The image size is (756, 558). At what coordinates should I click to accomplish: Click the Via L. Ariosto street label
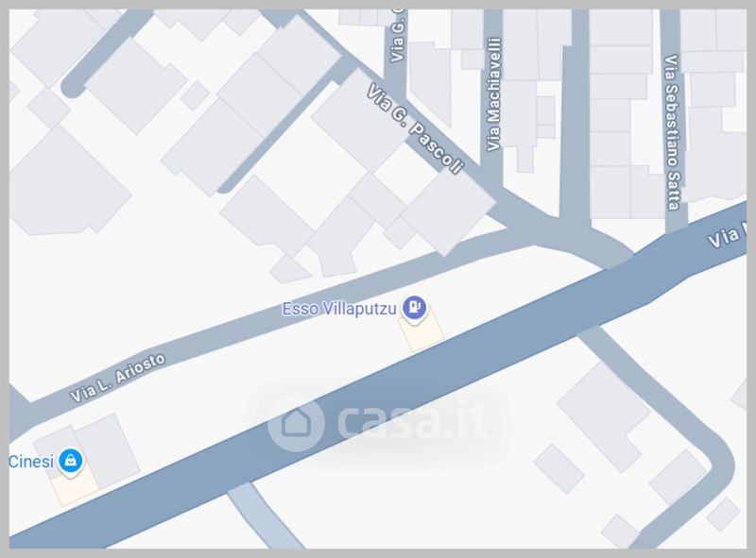click(117, 378)
